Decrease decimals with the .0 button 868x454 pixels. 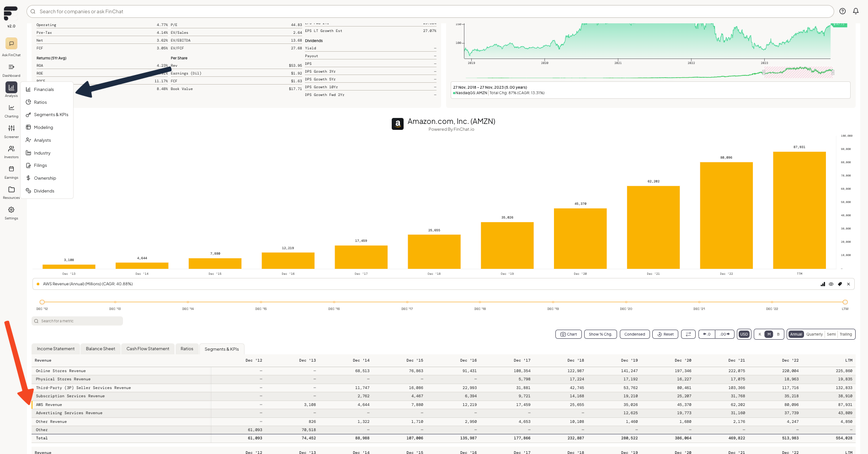[707, 334]
